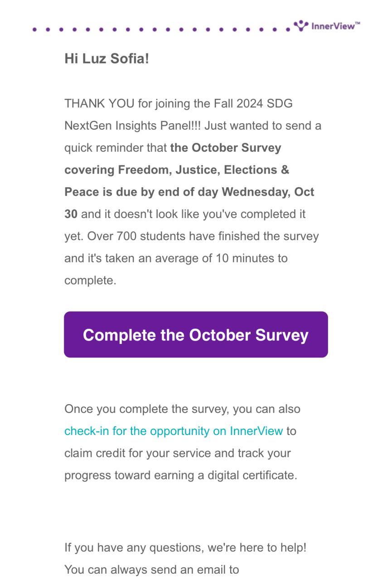Screen dimensions: 392x580
Task: Click the bold October Survey phrase in paragraph
Action: 236,148
